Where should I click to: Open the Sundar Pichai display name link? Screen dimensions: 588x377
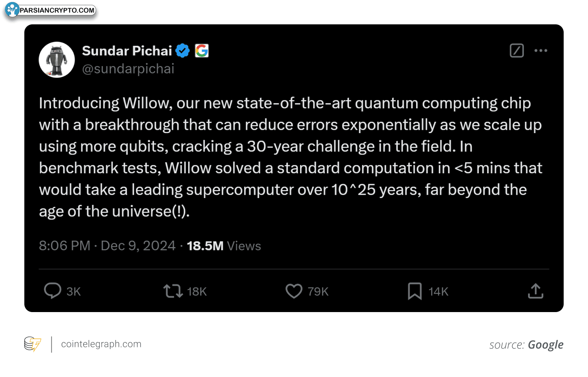(127, 51)
